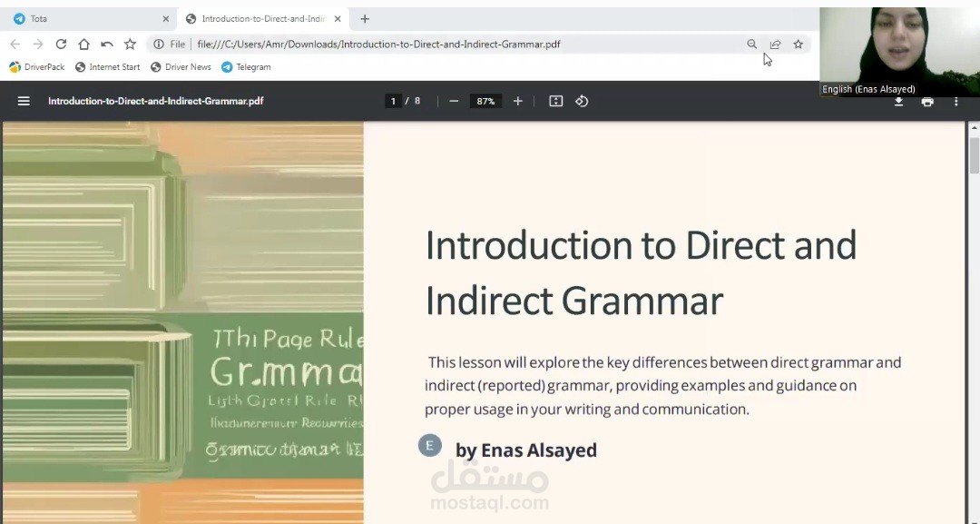Click the Enas Alsayed webcam thumbnail

[899, 52]
